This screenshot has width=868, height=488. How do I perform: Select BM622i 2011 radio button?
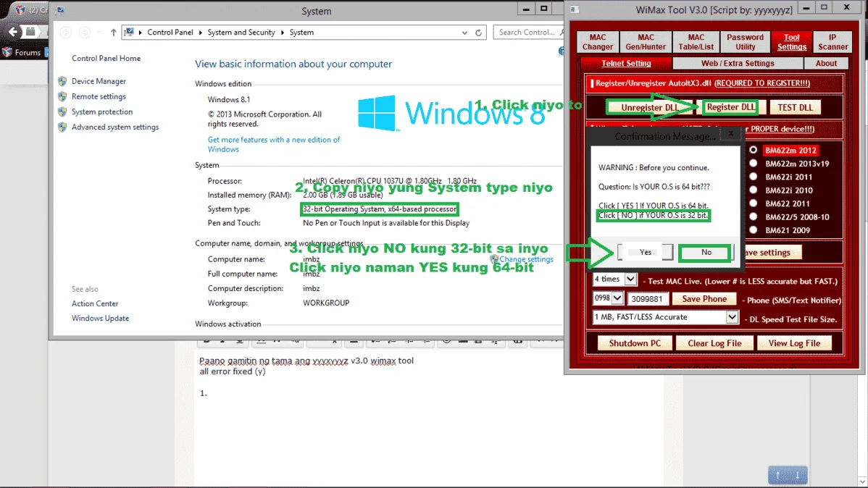754,177
